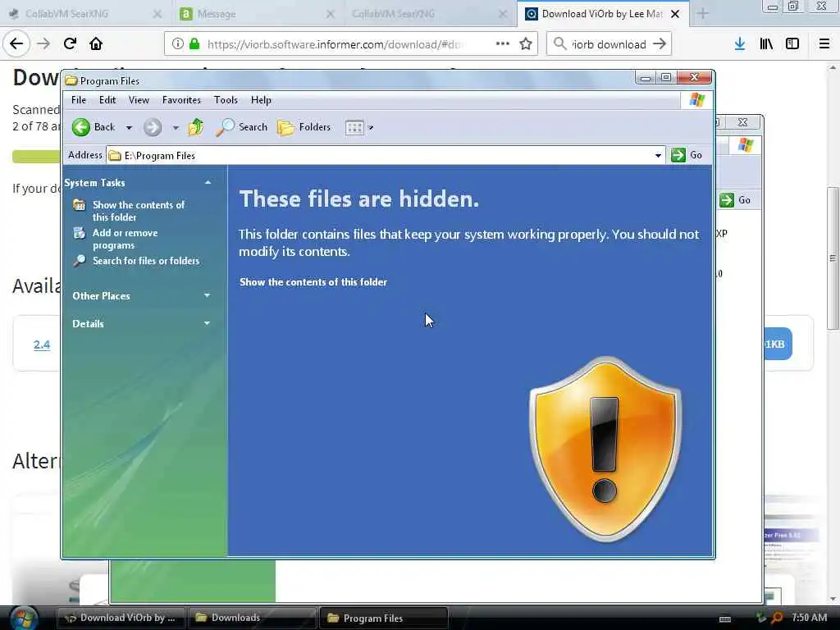Click the Search for files magnifier icon
This screenshot has height=630, width=840.
[80, 260]
